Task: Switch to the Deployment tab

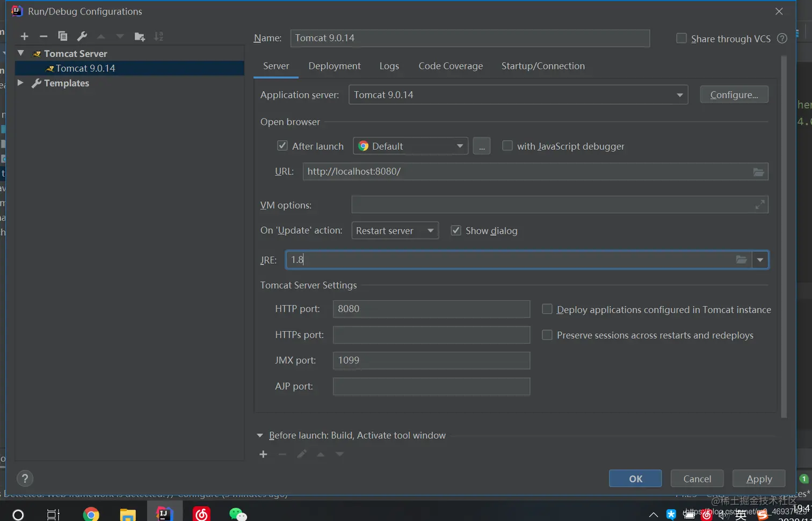Action: pyautogui.click(x=335, y=66)
